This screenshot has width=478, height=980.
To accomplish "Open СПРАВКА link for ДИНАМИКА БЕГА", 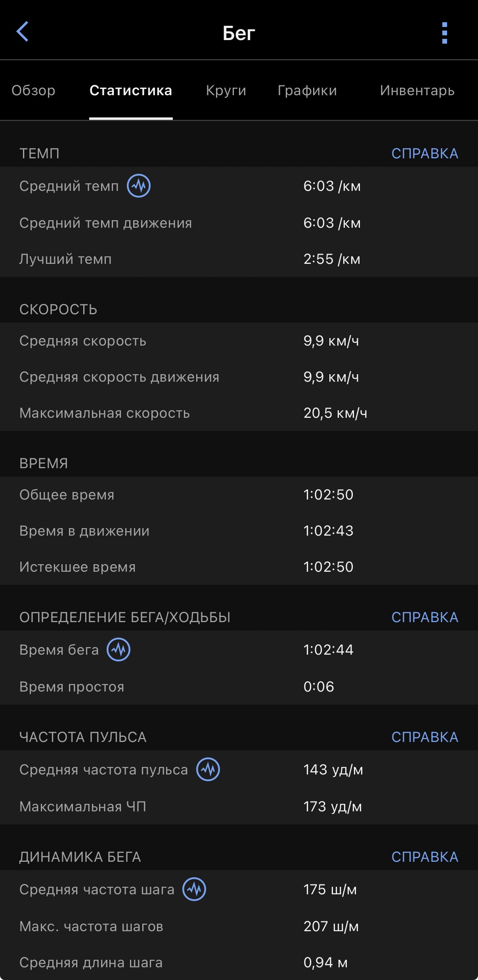I will pyautogui.click(x=425, y=857).
